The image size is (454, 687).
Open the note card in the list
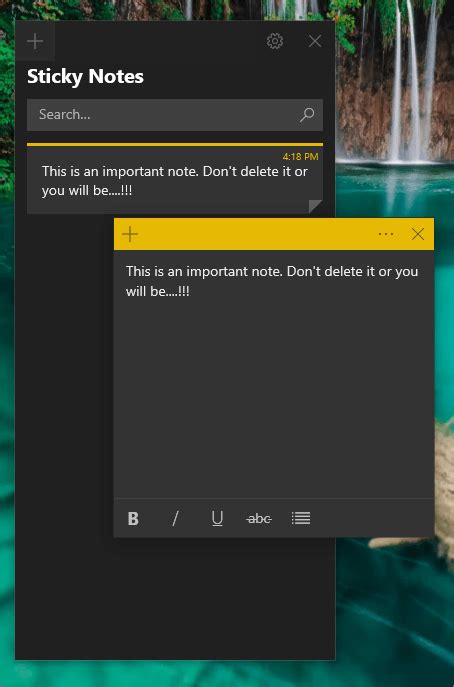(175, 178)
